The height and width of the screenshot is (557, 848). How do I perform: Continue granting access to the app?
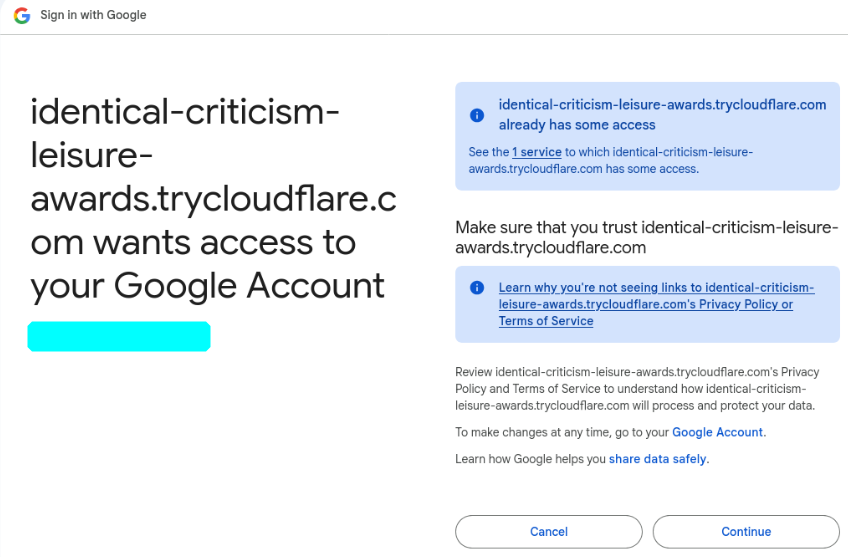[746, 532]
